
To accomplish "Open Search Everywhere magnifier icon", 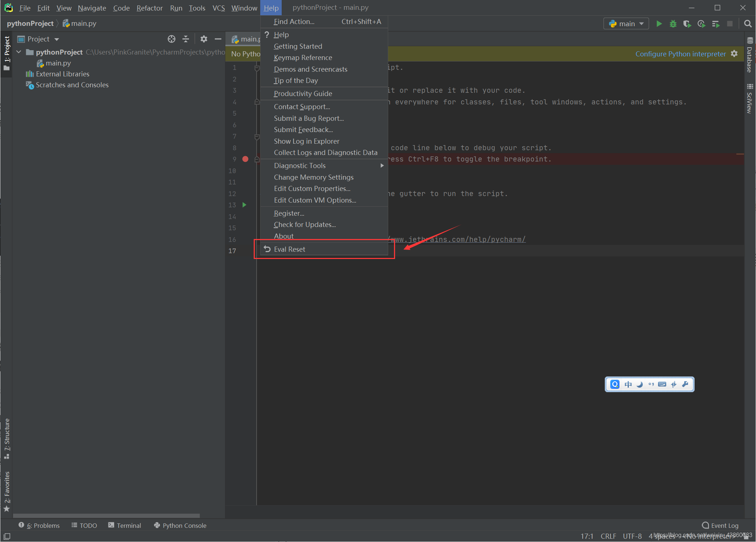I will click(748, 24).
